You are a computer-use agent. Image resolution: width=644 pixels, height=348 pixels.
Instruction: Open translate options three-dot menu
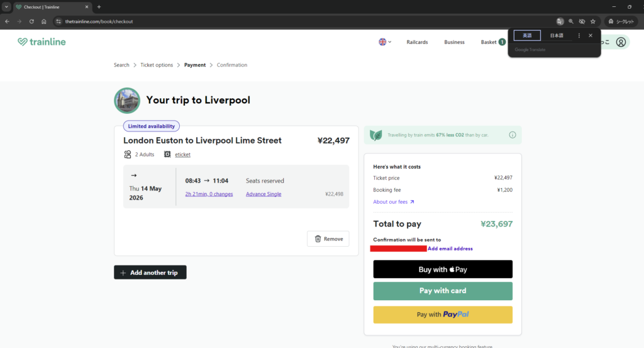tap(579, 36)
